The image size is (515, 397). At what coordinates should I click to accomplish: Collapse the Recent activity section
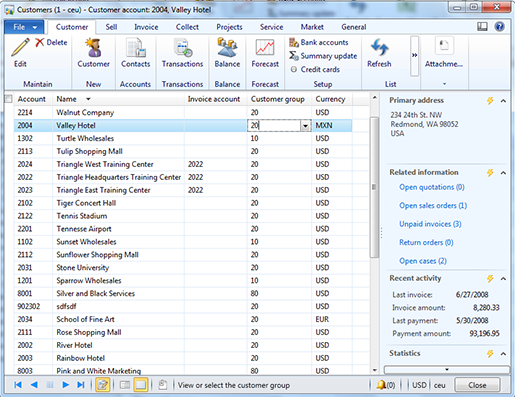(503, 279)
